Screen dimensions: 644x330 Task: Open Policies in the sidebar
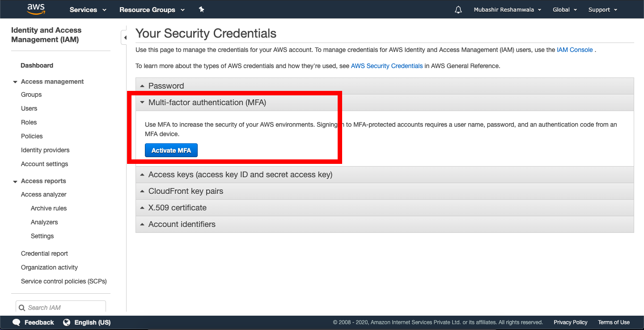[32, 136]
